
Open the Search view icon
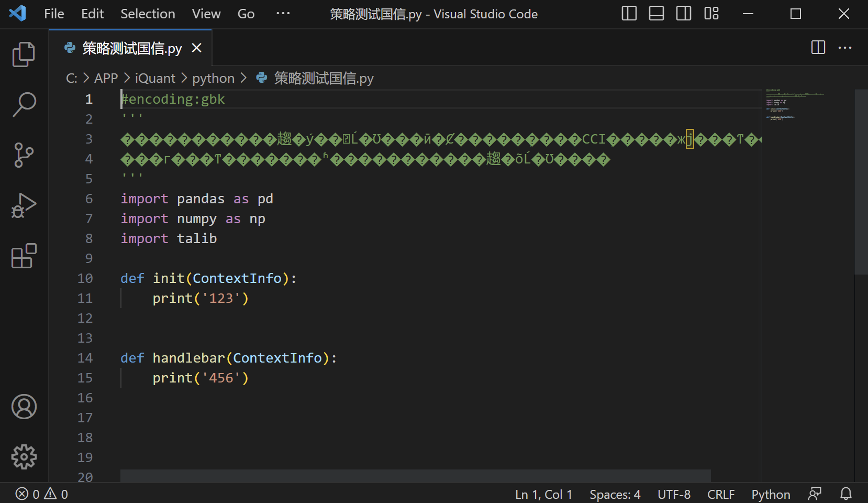[x=24, y=104]
